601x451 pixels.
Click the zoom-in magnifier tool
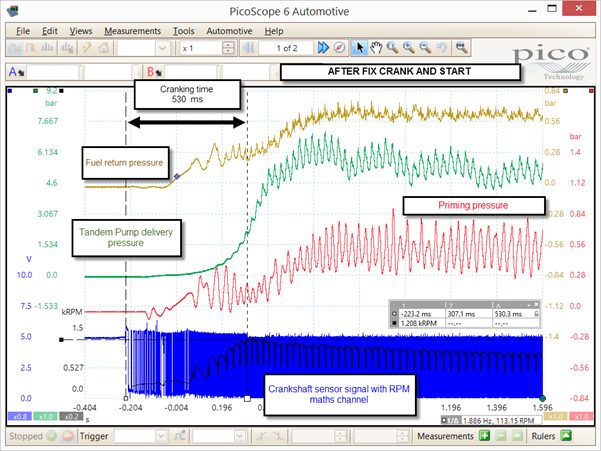click(409, 48)
